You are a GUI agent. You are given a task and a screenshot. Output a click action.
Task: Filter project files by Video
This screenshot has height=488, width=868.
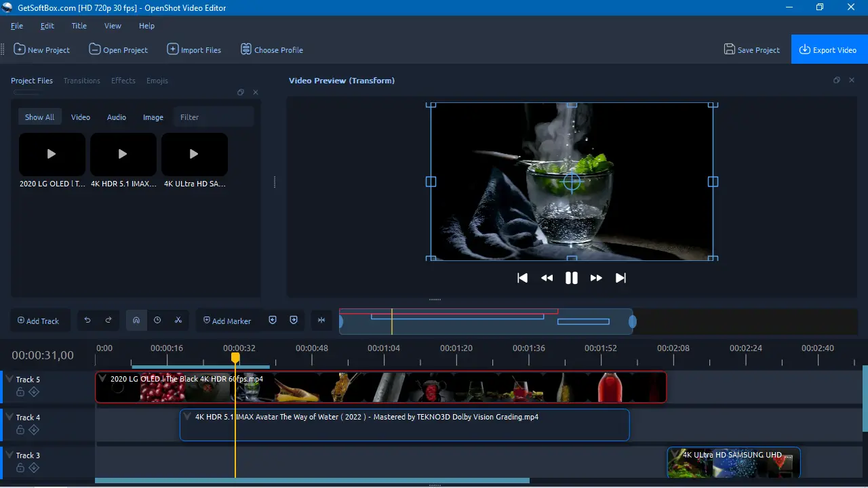tap(81, 117)
